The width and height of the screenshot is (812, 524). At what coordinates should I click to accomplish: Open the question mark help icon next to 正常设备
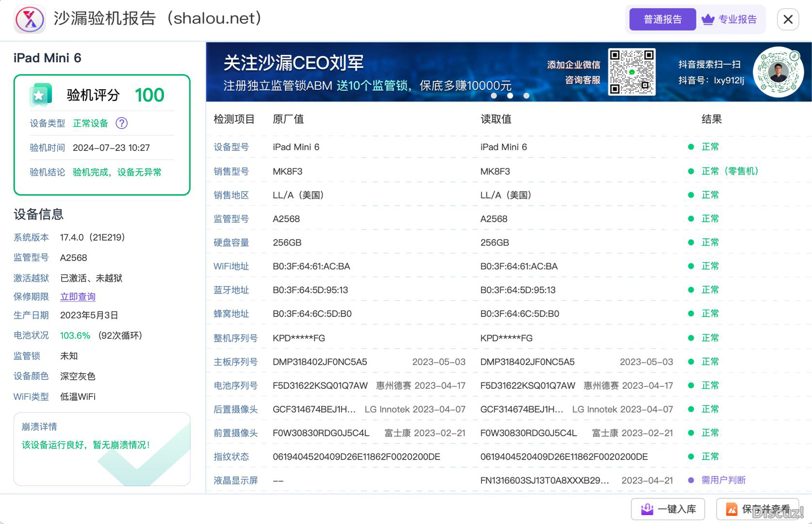(x=122, y=123)
